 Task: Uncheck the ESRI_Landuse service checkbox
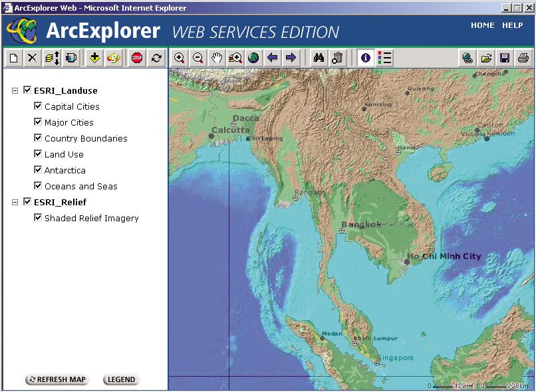27,90
